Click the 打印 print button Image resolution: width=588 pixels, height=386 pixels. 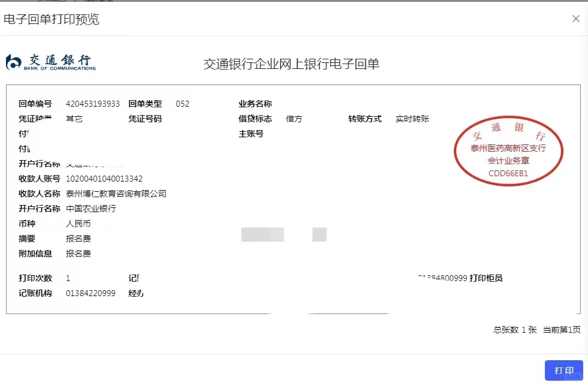pos(563,370)
